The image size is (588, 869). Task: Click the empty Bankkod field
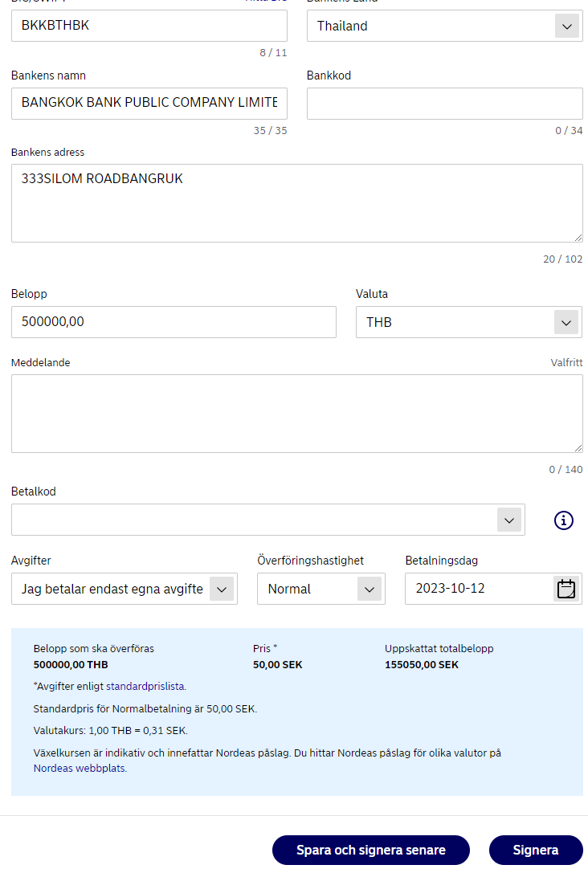click(444, 103)
